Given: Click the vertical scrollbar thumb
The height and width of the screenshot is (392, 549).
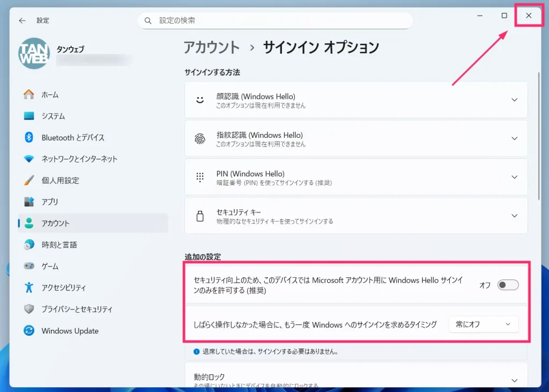Looking at the screenshot, I should (x=539, y=136).
